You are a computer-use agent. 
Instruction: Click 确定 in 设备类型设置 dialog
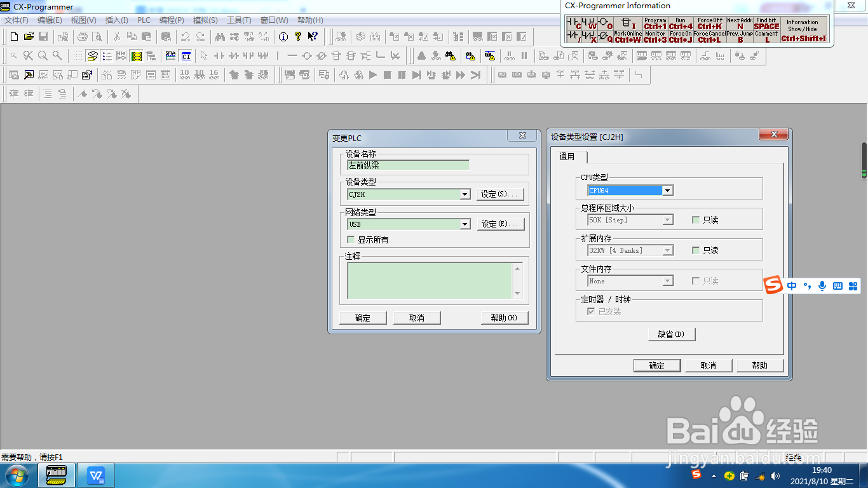point(657,365)
